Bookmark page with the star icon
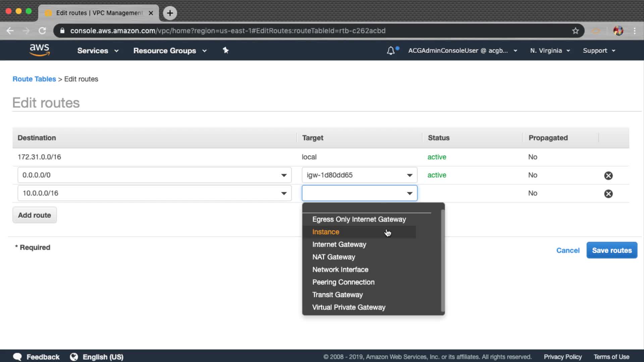The width and height of the screenshot is (644, 362). [576, 31]
